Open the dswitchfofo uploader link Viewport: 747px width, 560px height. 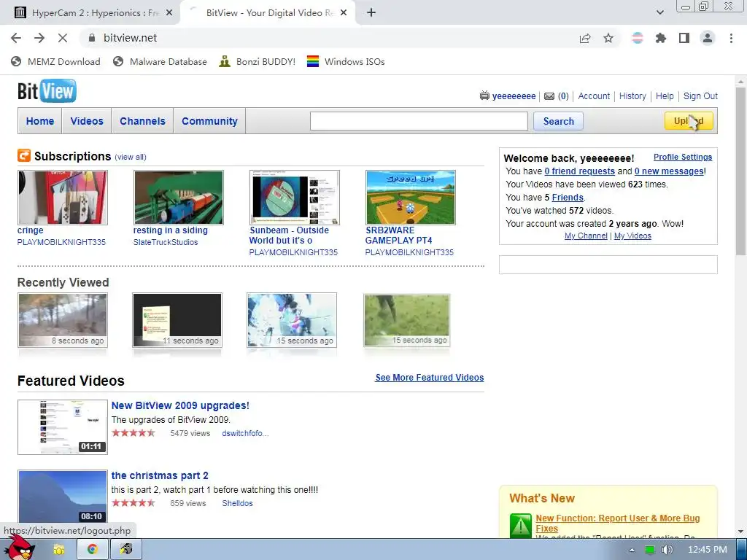coord(245,433)
